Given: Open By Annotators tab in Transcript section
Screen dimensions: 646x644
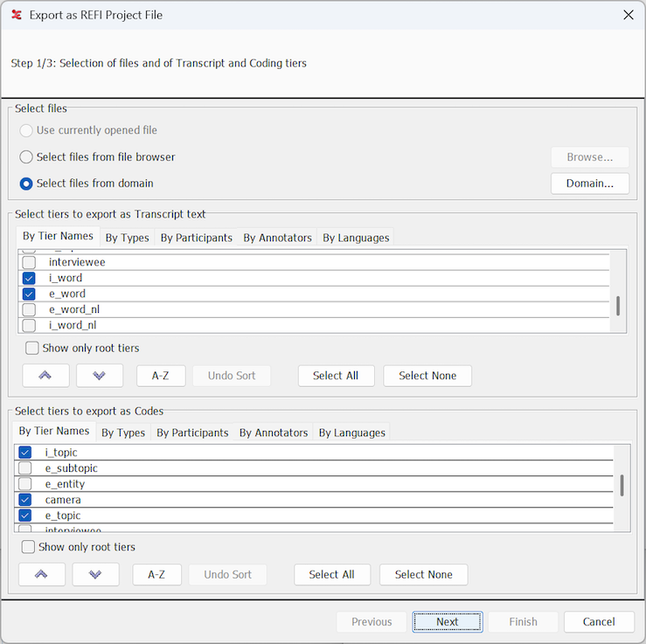Looking at the screenshot, I should (x=277, y=238).
